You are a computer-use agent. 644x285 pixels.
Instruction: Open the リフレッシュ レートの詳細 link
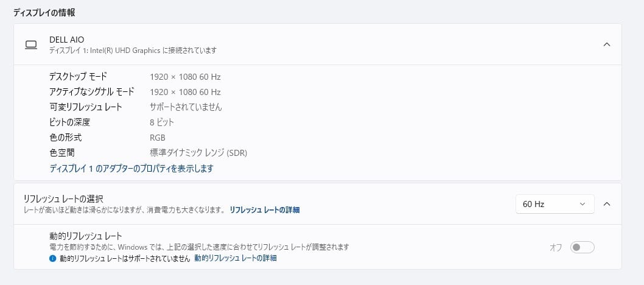click(265, 209)
